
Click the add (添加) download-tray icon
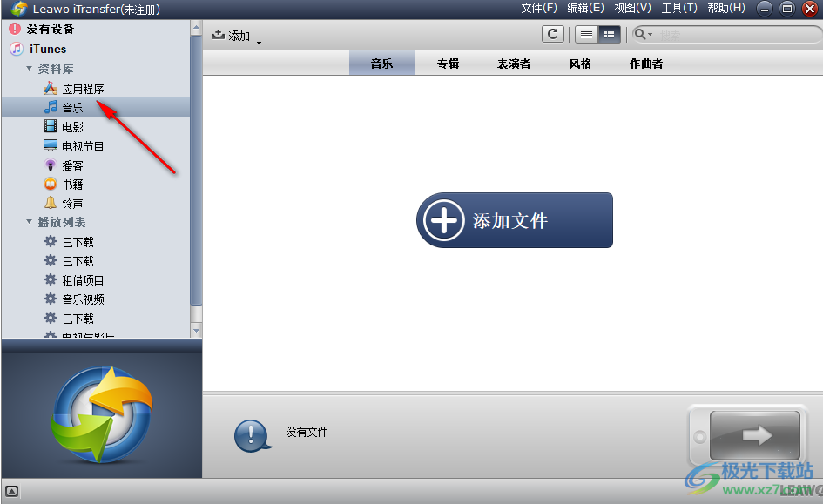click(218, 35)
